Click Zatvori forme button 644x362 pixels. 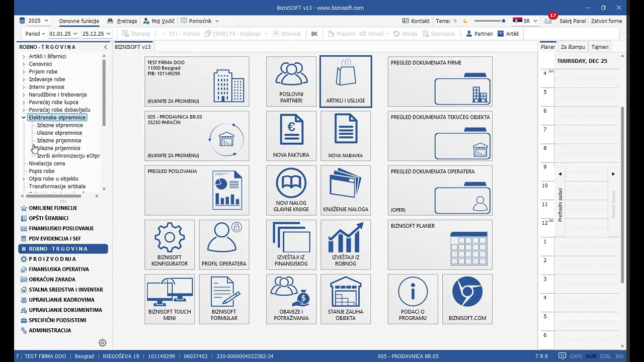606,21
